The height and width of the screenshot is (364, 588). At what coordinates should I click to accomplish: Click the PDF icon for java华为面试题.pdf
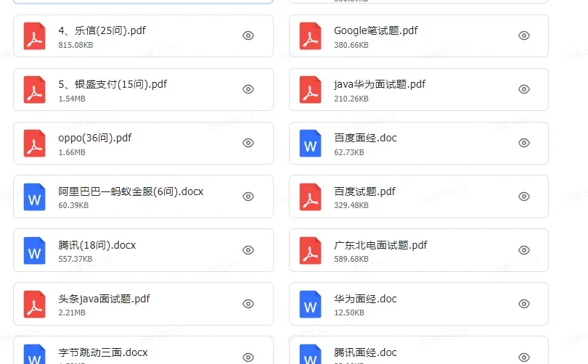311,89
